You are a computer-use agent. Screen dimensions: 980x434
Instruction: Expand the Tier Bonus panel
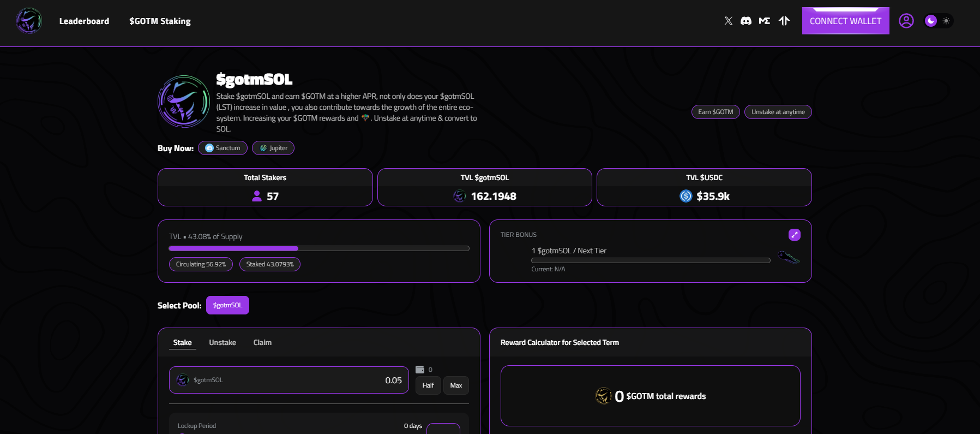tap(794, 235)
